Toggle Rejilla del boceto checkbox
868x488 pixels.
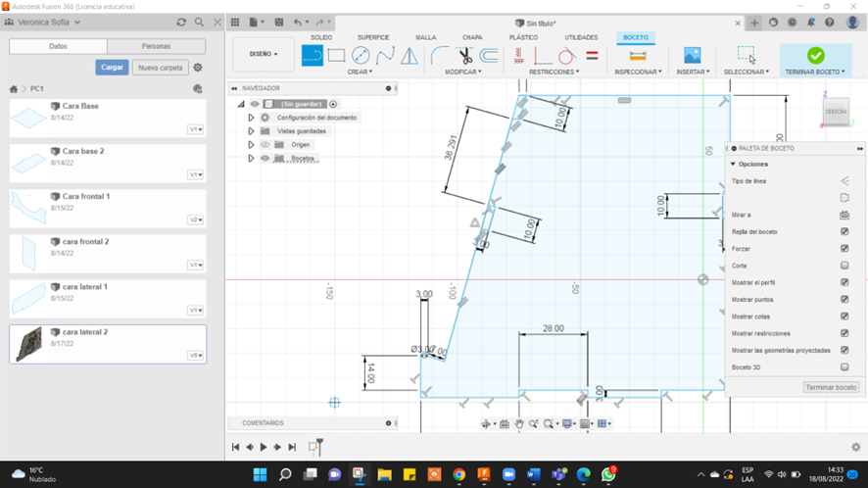click(844, 231)
